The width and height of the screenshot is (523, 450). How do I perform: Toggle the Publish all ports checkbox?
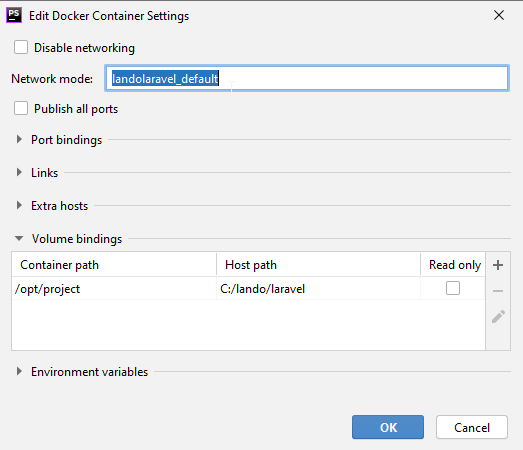(x=21, y=108)
